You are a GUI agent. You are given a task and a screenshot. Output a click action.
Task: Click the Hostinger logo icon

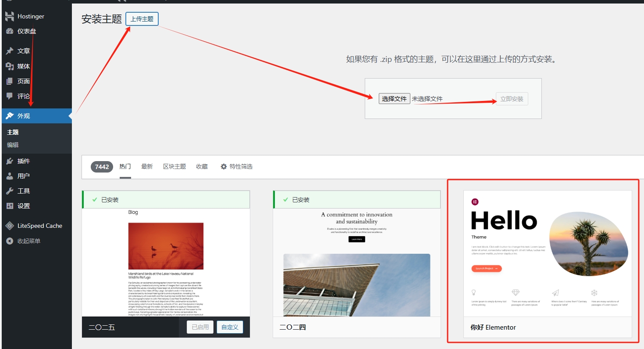[10, 16]
